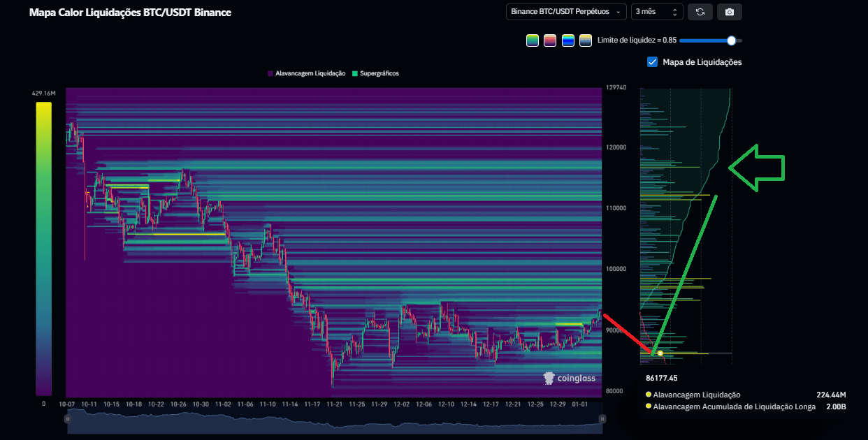Screen dimensions: 868x440
Task: Click the Limite de liquidez slider handle
Action: point(731,41)
